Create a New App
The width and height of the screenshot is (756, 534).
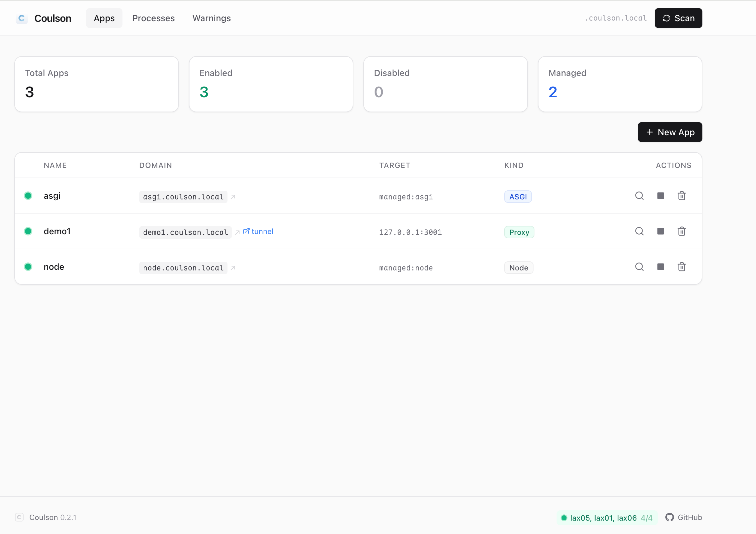(670, 132)
